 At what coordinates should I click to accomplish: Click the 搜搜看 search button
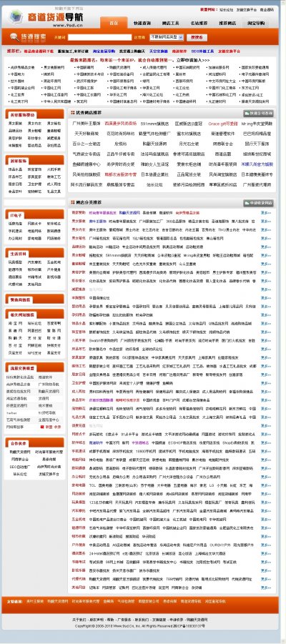click(x=197, y=37)
